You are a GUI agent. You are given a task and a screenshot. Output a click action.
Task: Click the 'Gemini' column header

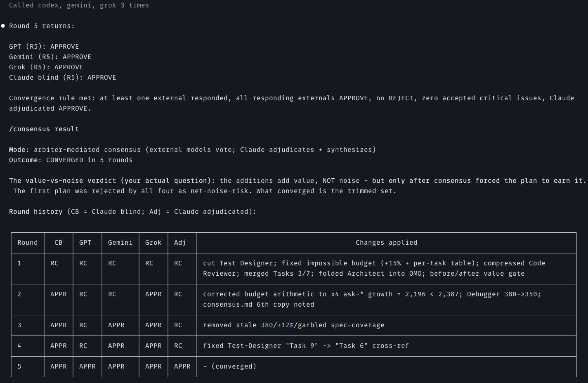click(120, 243)
